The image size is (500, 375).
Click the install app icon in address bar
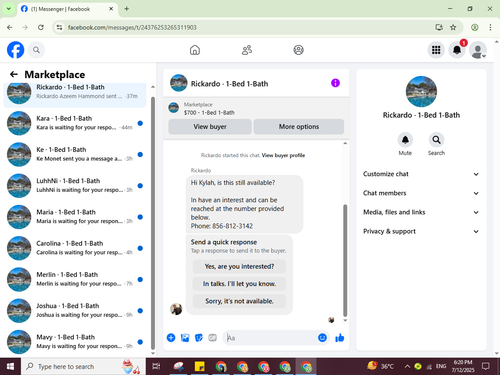tap(439, 27)
